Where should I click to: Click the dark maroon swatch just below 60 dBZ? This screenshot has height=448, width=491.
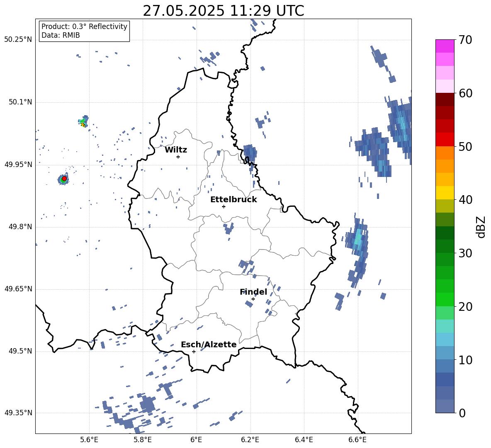click(445, 99)
